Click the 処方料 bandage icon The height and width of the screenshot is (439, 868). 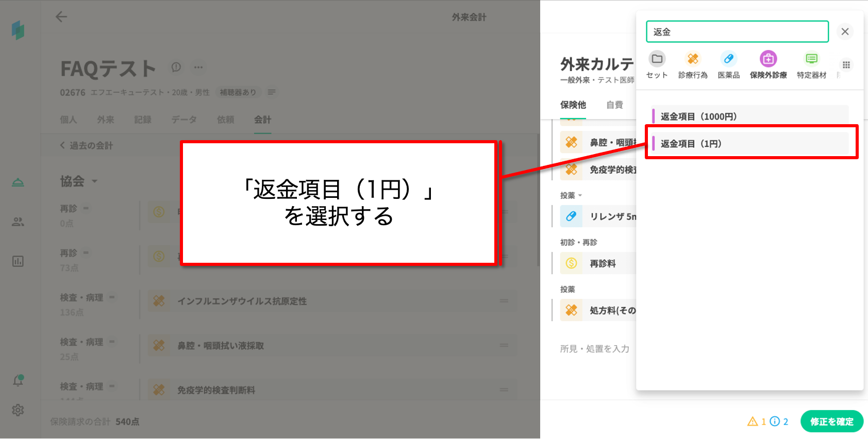[571, 310]
